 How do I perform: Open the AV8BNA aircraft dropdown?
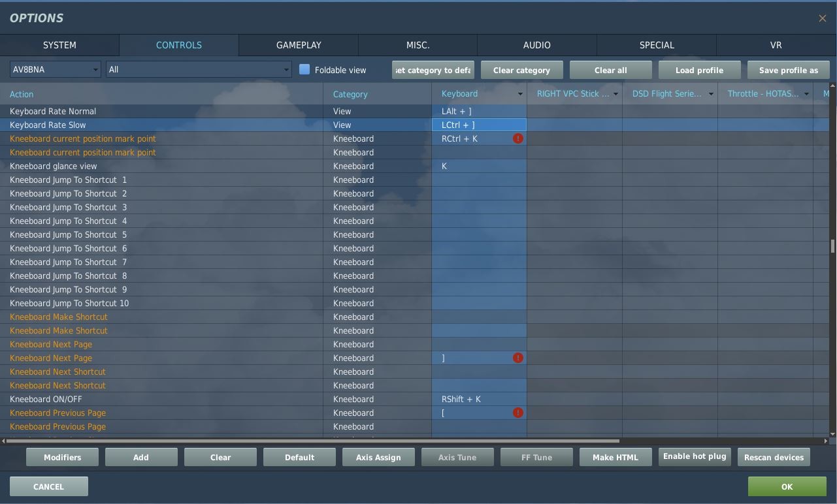pyautogui.click(x=55, y=69)
